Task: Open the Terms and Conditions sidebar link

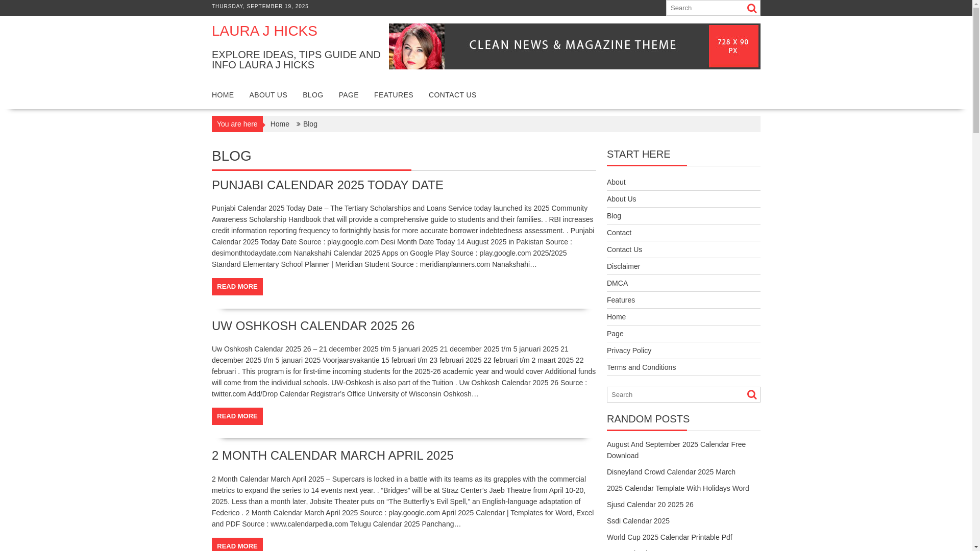Action: 641,367
